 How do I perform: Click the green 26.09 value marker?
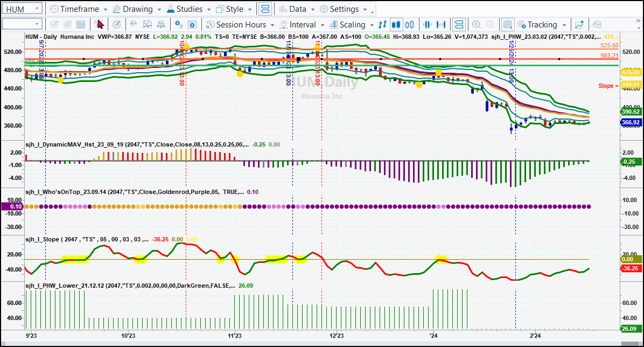(x=631, y=329)
